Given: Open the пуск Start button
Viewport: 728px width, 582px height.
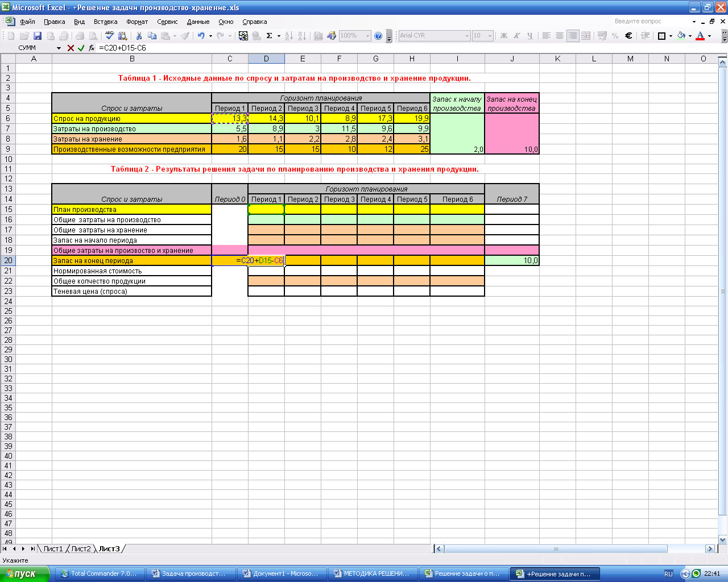Looking at the screenshot, I should 25,573.
